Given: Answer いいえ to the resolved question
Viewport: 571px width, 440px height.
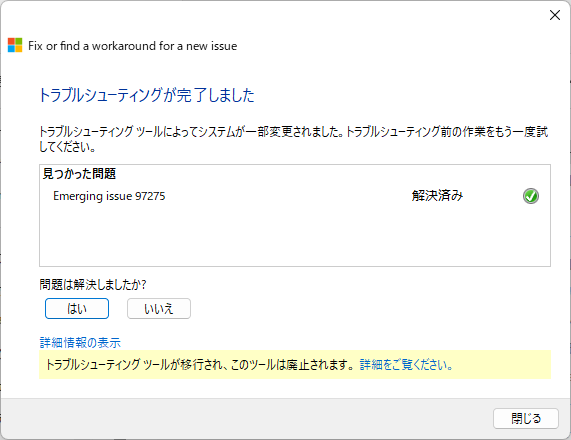Looking at the screenshot, I should tap(159, 309).
